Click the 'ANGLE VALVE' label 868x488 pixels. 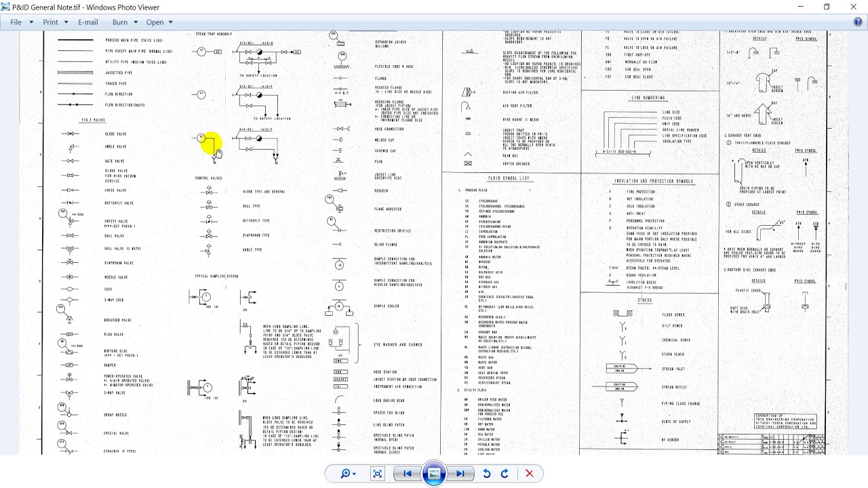pyautogui.click(x=115, y=146)
